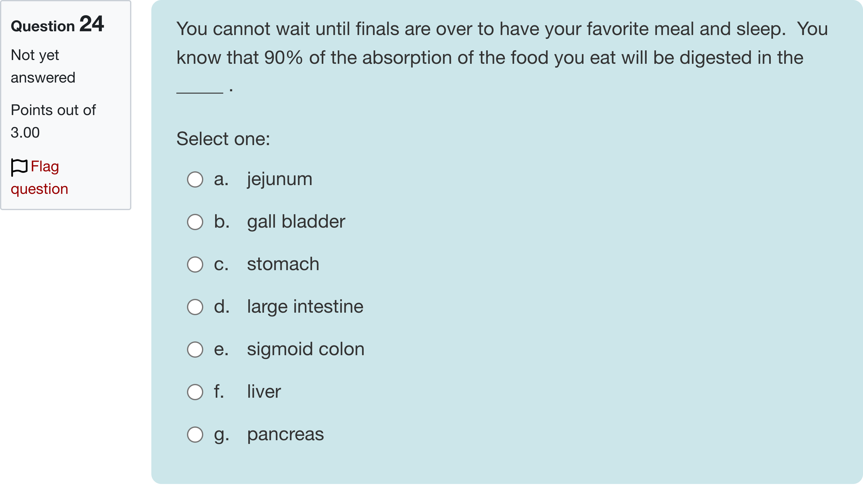The image size is (863, 504).
Task: Click the 'stomach' answer label
Action: click(283, 264)
